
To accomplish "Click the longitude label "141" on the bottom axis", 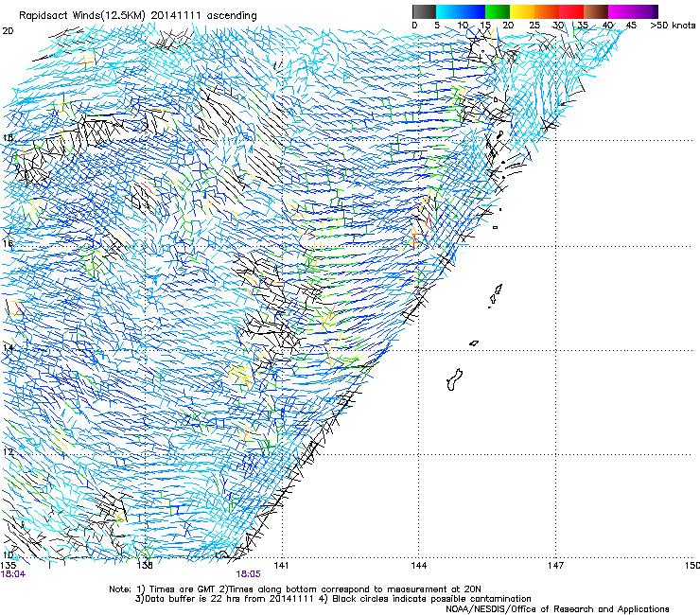I will 281,566.
